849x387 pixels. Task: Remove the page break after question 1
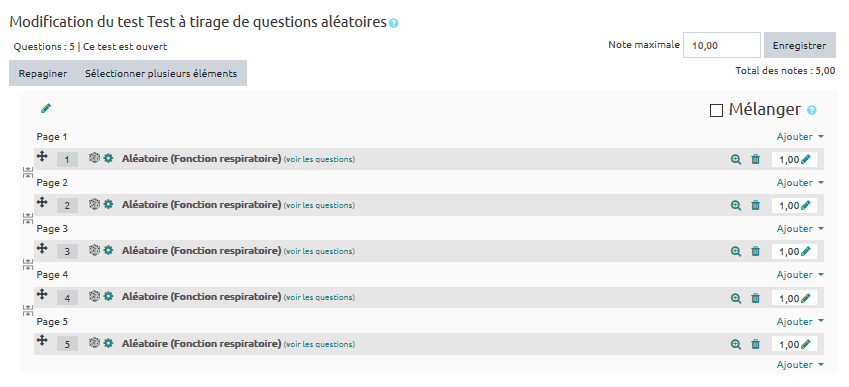point(28,172)
